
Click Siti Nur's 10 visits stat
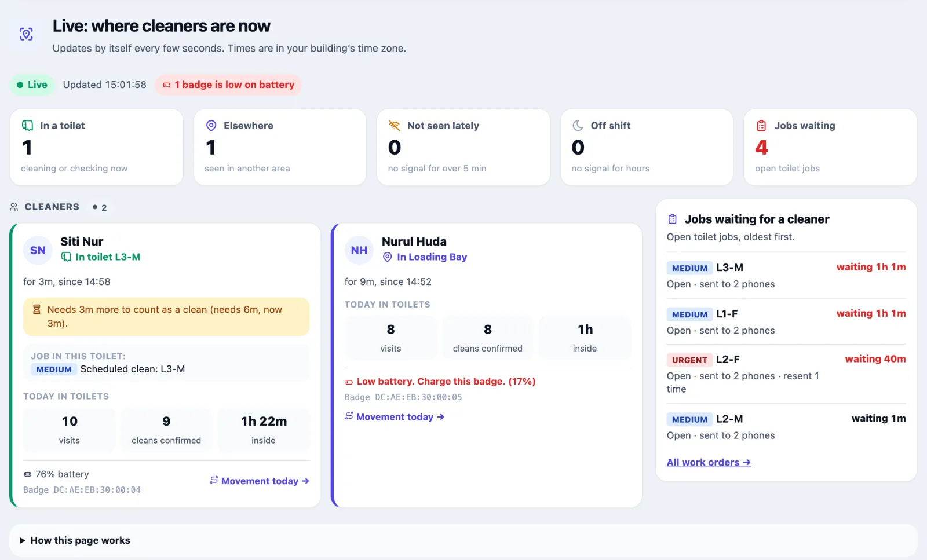tap(70, 430)
